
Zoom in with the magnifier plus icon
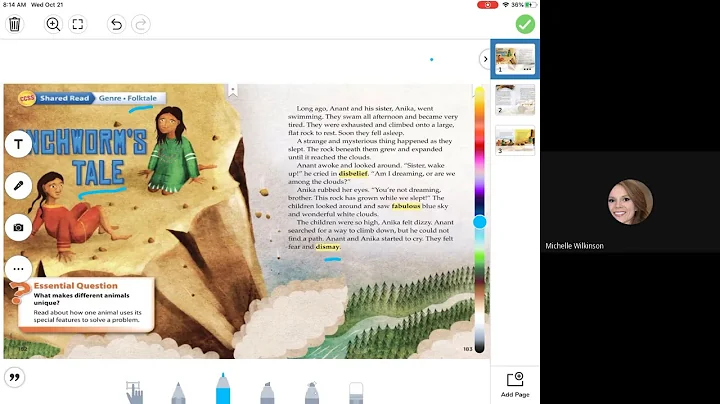tap(53, 24)
